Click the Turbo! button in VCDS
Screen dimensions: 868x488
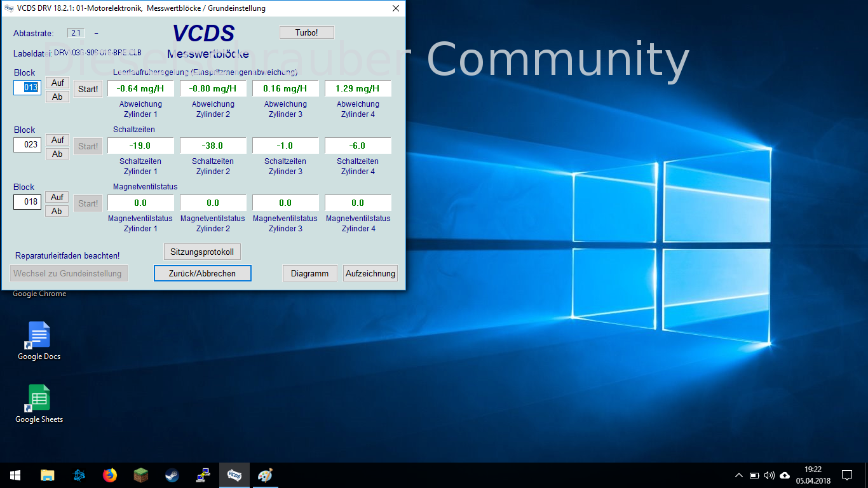(x=306, y=32)
